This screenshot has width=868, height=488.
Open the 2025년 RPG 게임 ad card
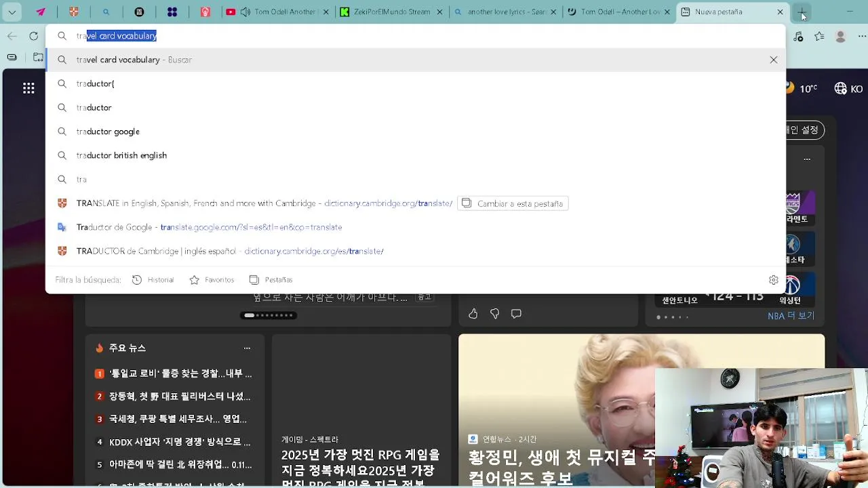(x=361, y=411)
